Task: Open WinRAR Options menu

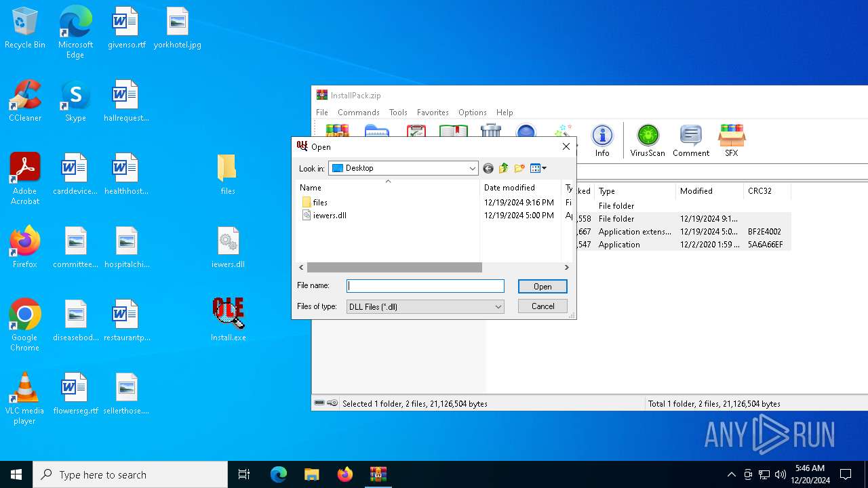Action: pyautogui.click(x=473, y=113)
